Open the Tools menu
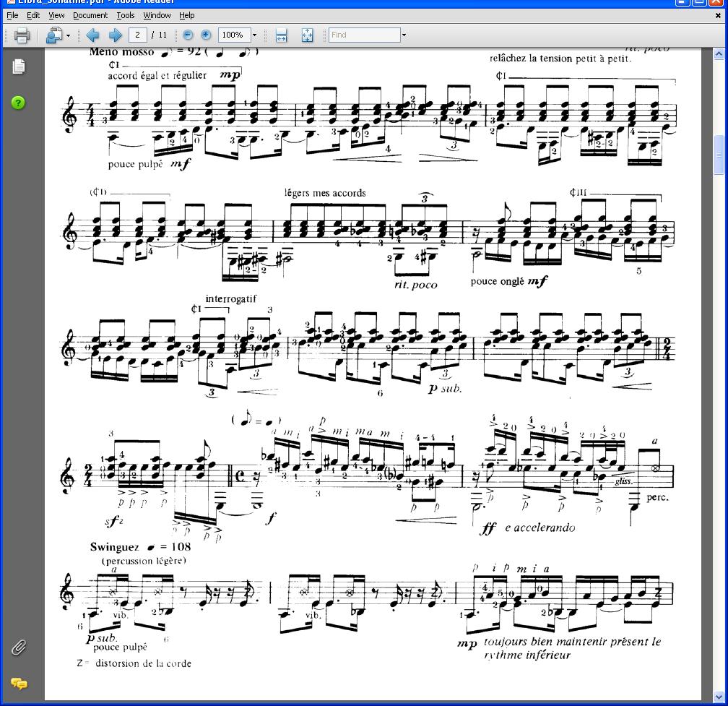This screenshot has width=728, height=706. click(x=126, y=15)
